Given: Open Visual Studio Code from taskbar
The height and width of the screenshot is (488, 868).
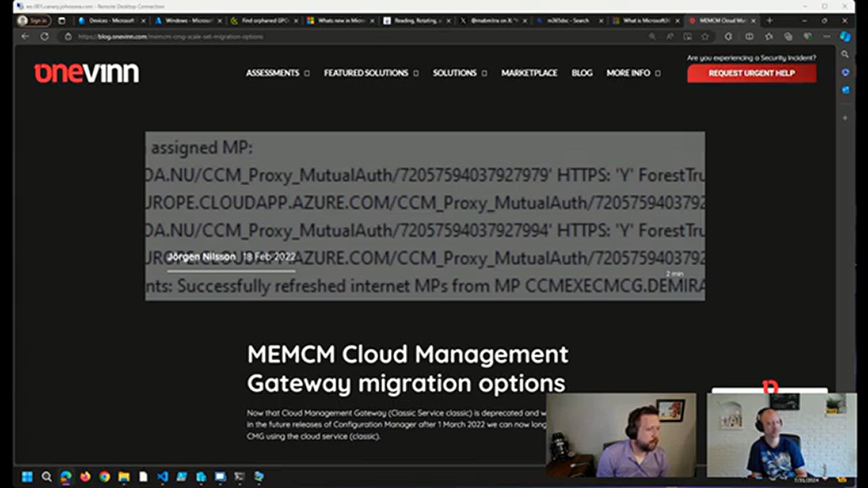Looking at the screenshot, I should click(x=162, y=477).
